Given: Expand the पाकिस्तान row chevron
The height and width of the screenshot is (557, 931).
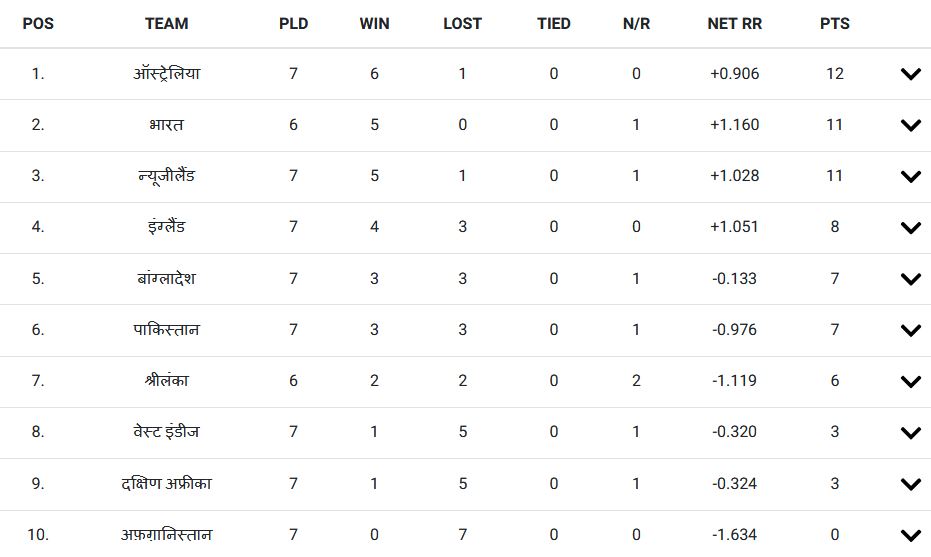Looking at the screenshot, I should pyautogui.click(x=910, y=330).
